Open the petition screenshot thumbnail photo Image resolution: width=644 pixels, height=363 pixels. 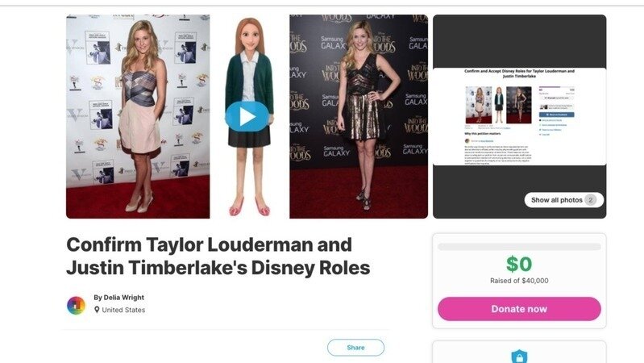520,116
